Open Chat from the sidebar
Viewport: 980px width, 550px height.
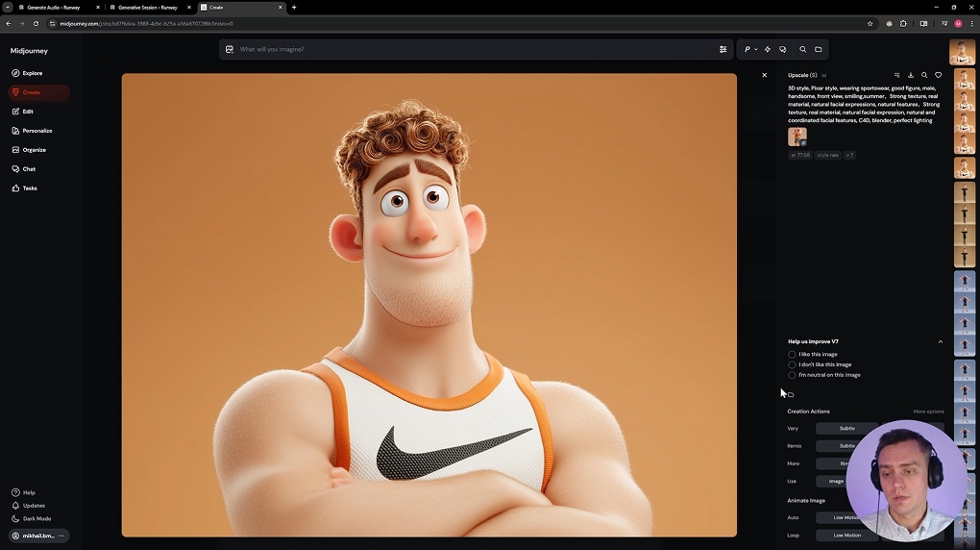point(24,169)
